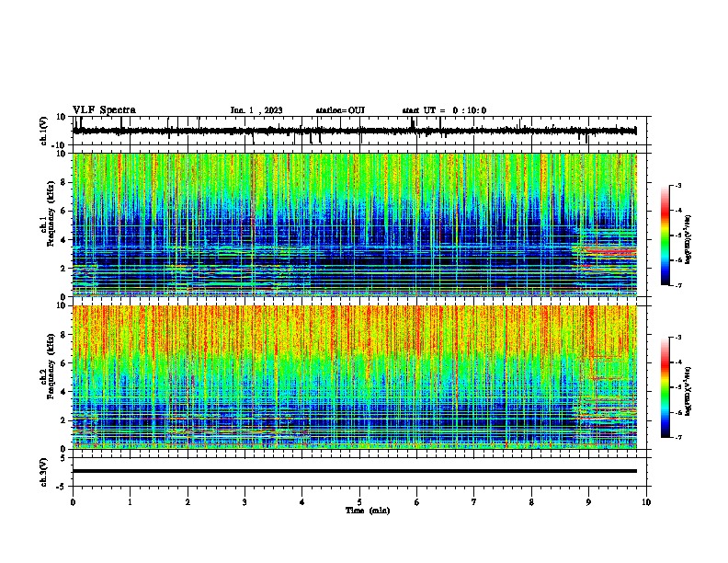Click the "ch.2 Frequency (kHz)" axis label

tap(47, 366)
